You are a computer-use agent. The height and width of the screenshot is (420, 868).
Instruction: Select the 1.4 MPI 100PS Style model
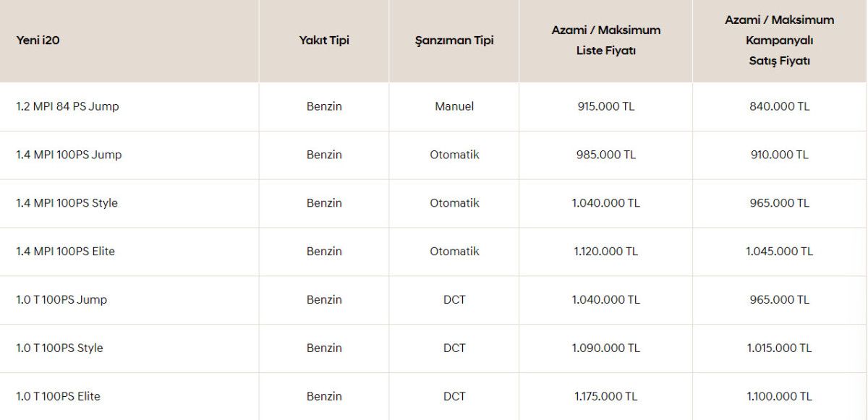[67, 203]
